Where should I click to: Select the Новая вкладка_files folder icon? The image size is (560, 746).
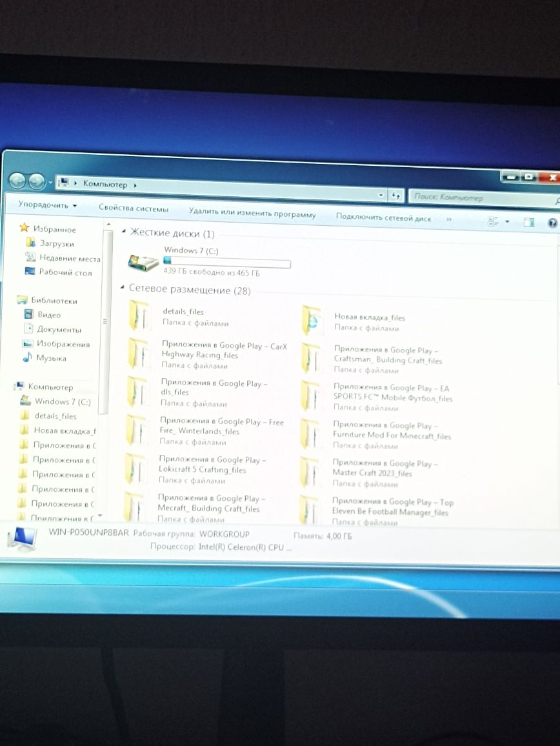[x=313, y=321]
